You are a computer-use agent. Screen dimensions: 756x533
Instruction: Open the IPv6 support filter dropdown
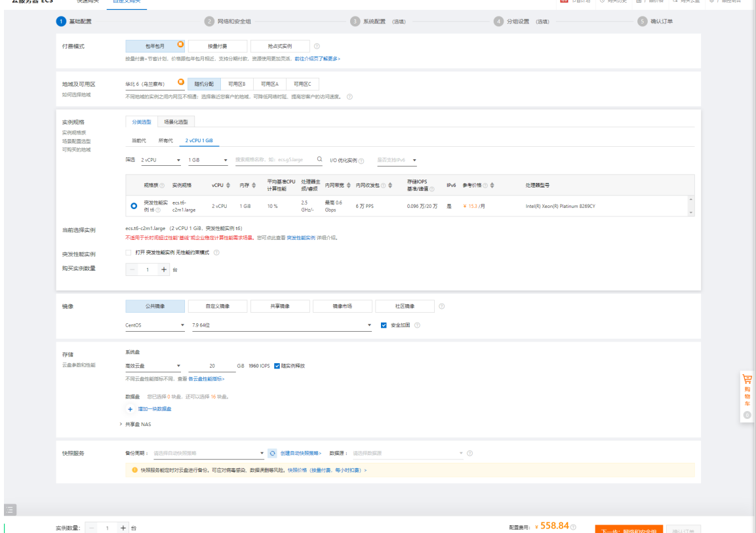pos(397,160)
